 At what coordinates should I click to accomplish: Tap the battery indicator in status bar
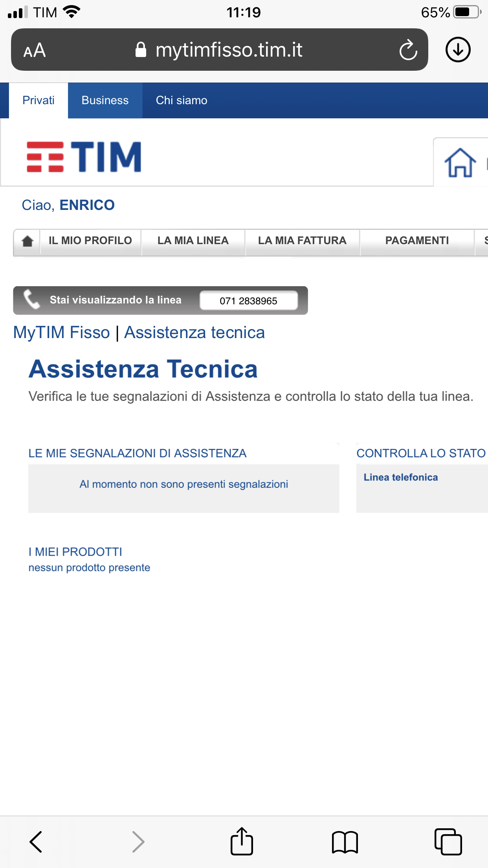click(x=467, y=12)
